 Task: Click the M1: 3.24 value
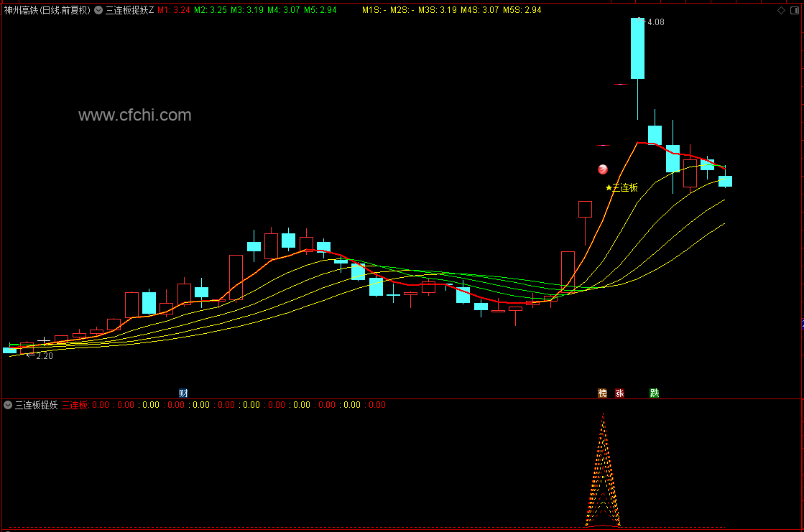click(174, 10)
